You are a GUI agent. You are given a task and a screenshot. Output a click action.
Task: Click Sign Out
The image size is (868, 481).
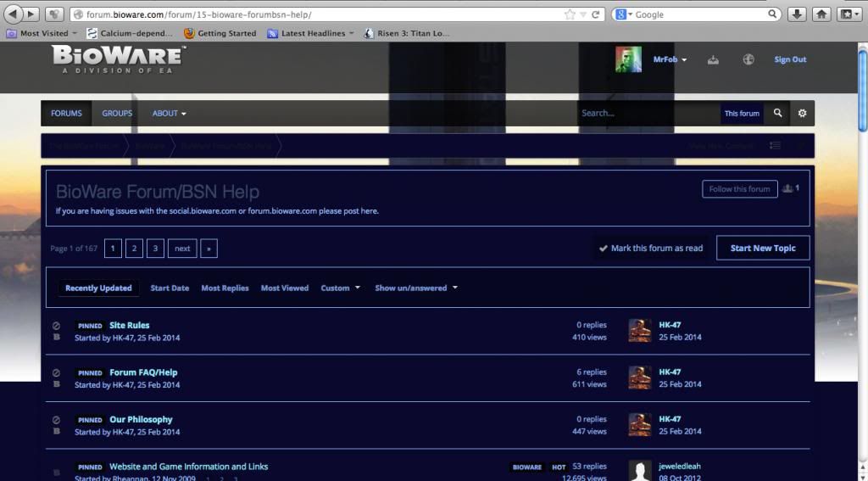pos(790,59)
